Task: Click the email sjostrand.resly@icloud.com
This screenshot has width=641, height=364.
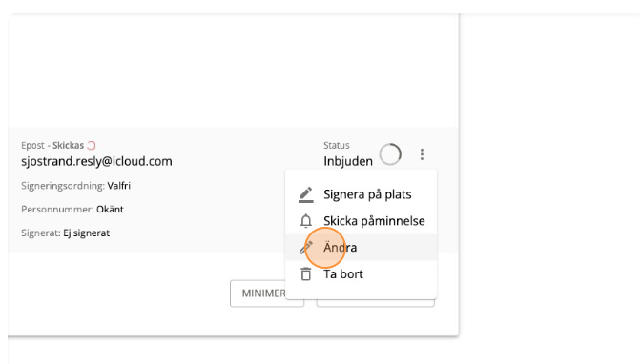Action: point(96,161)
